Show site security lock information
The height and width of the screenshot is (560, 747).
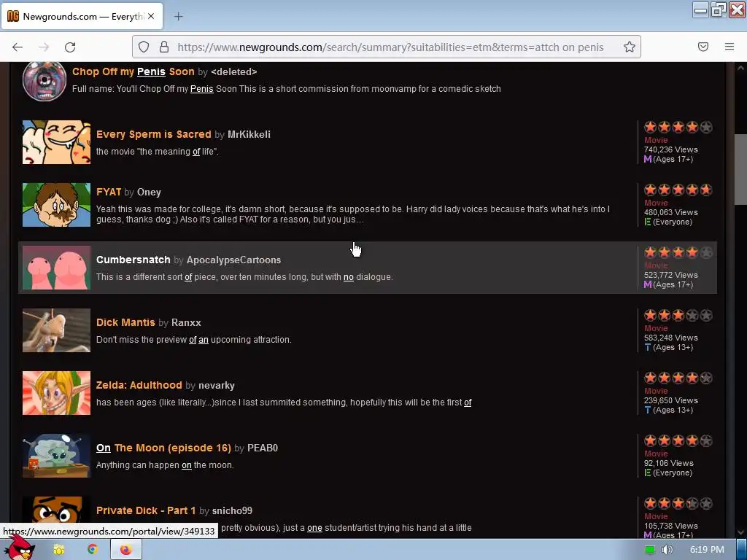pyautogui.click(x=164, y=47)
